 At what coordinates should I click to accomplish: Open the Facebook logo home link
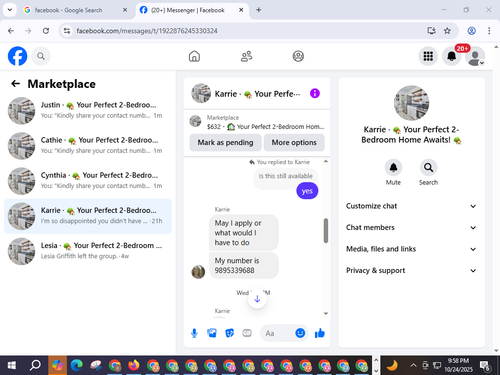coord(17,56)
